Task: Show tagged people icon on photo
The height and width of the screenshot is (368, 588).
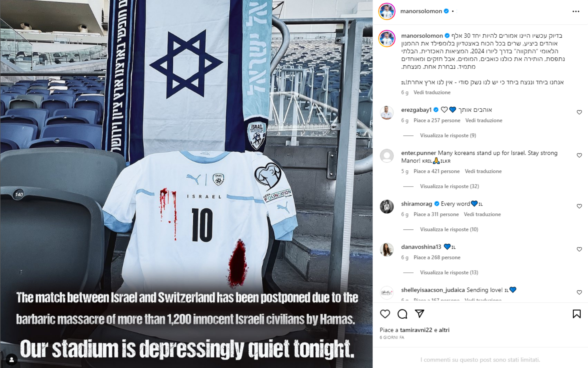Action: tap(12, 360)
